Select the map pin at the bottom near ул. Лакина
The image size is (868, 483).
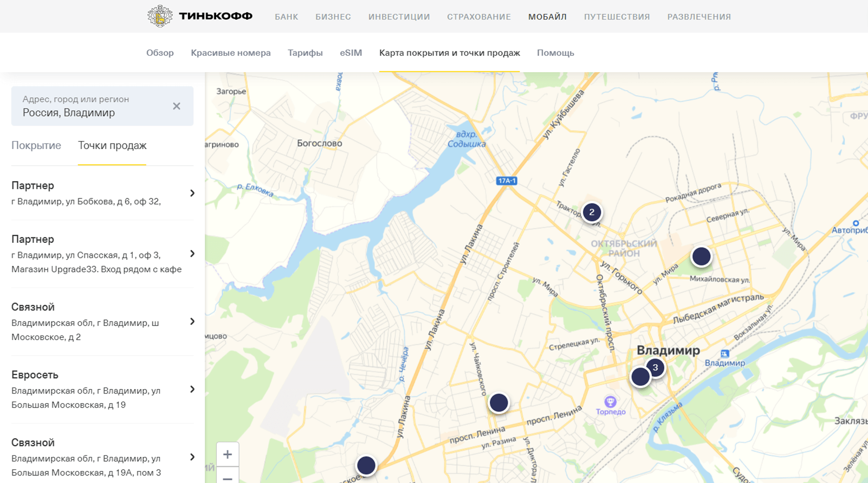tap(366, 465)
